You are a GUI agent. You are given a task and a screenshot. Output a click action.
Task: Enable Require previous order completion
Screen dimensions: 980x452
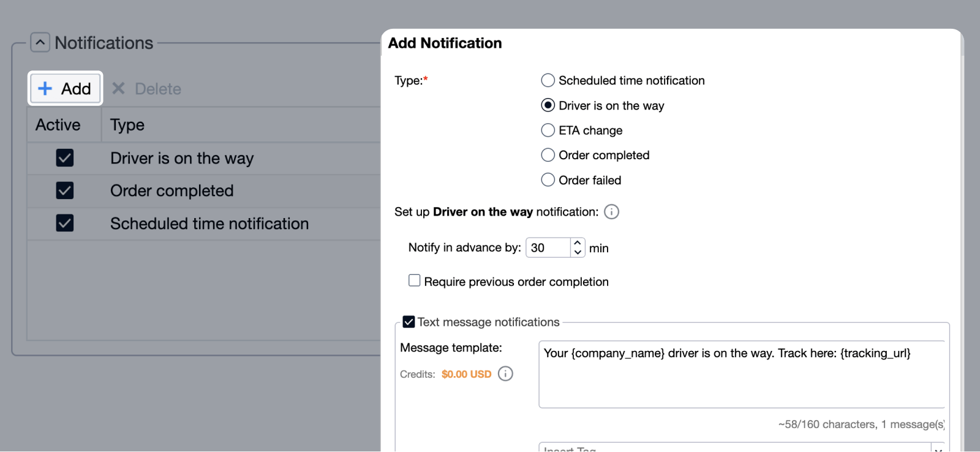pyautogui.click(x=415, y=281)
